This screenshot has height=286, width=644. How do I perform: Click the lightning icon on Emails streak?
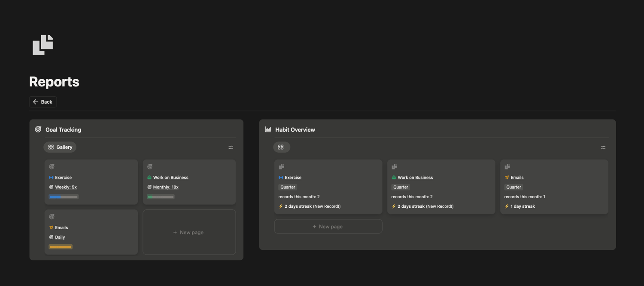[x=507, y=206]
